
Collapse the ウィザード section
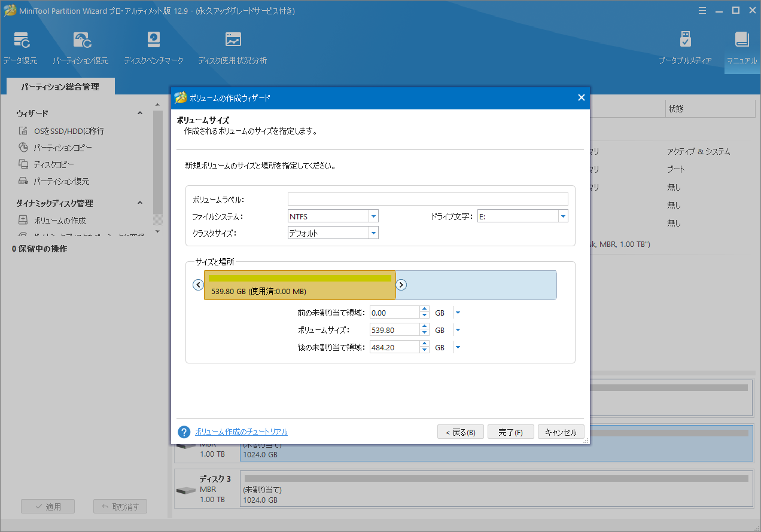point(139,112)
